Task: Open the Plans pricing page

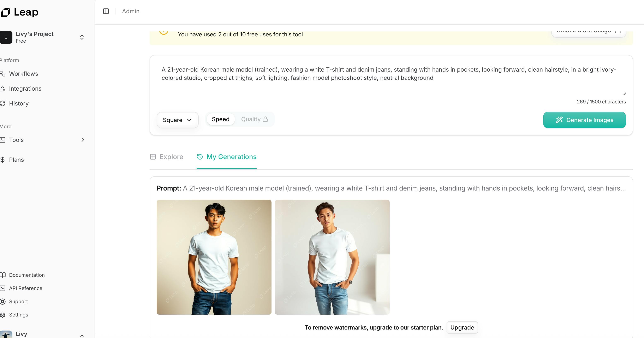Action: pyautogui.click(x=16, y=160)
